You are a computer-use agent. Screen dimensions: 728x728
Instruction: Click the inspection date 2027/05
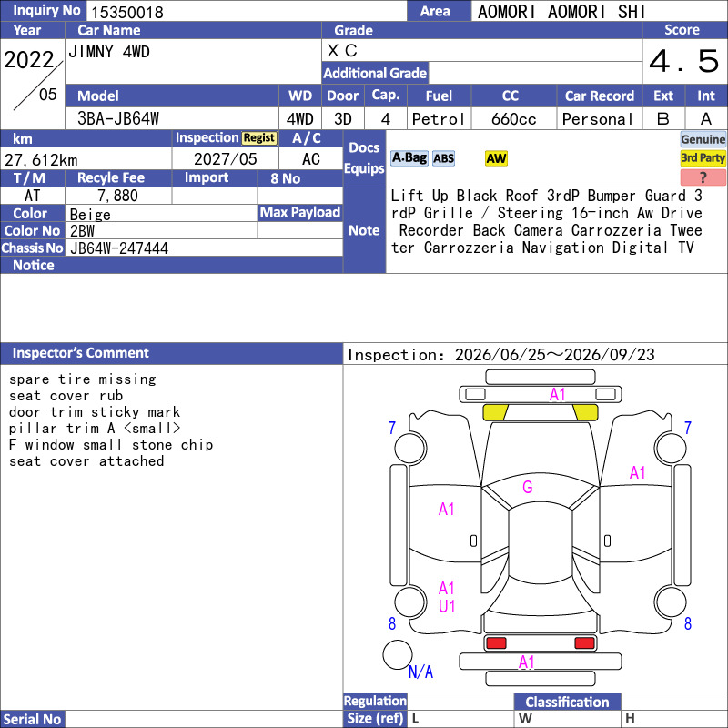tap(225, 159)
